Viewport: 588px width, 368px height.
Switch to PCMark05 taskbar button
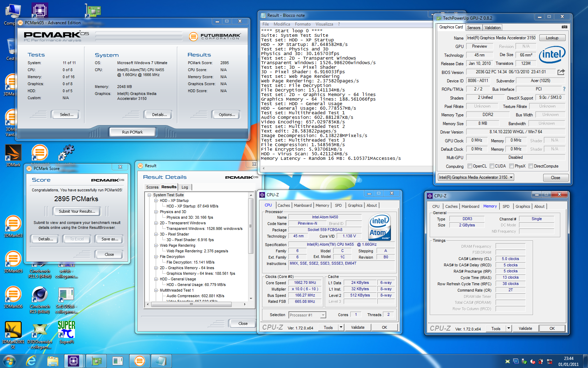pos(139,361)
